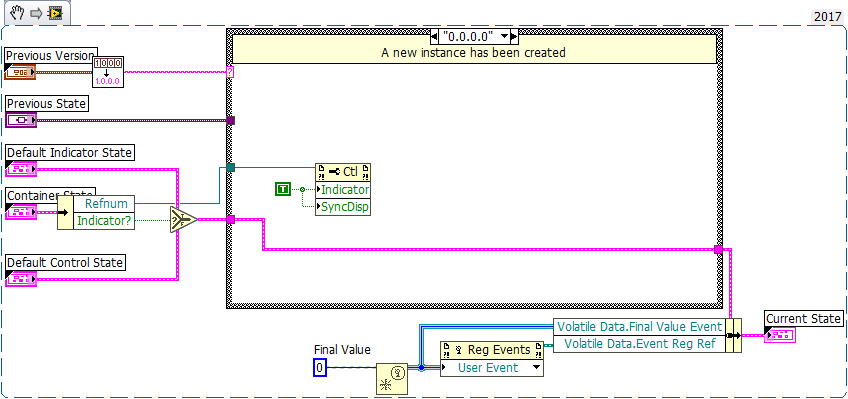Viewport: 848px width, 399px height.
Task: Click the Indicator property on Ctl node
Action: click(343, 190)
